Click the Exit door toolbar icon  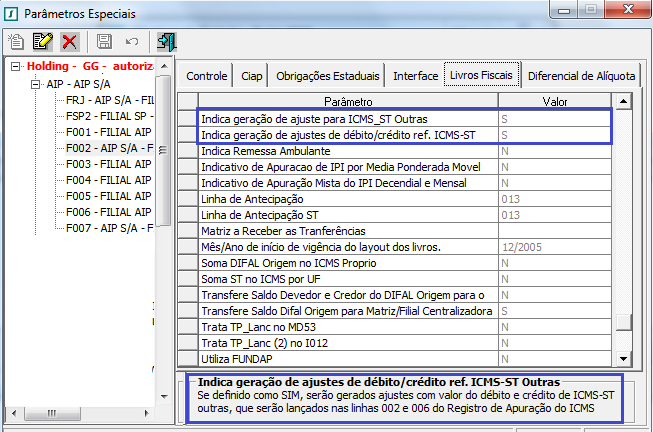tap(166, 41)
